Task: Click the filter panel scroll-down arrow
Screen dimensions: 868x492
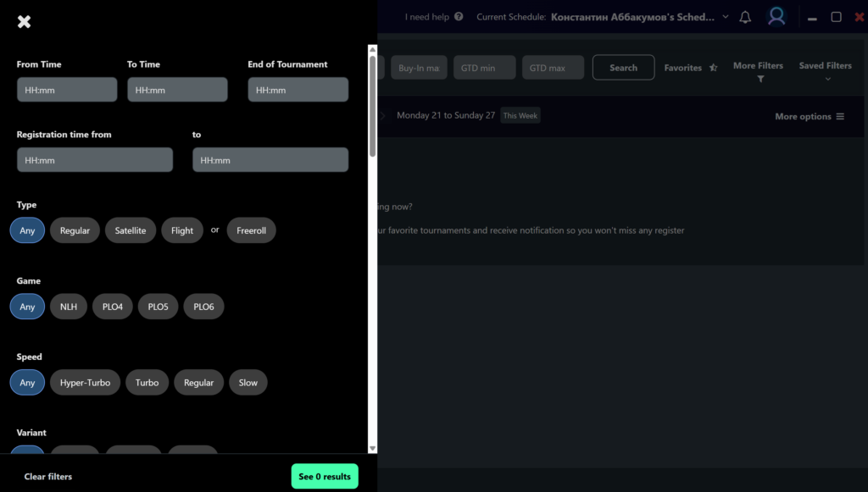Action: (373, 448)
